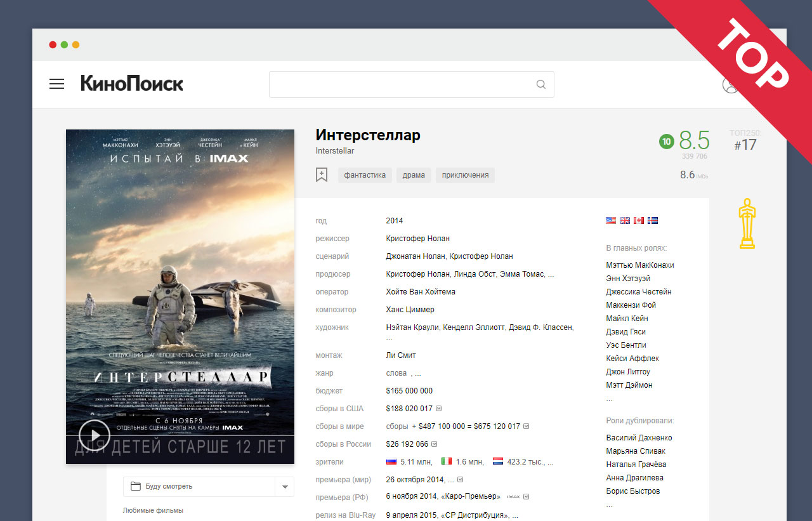Screen dimensions: 812x521
Task: Click the Canadian flag icon
Action: tap(638, 220)
